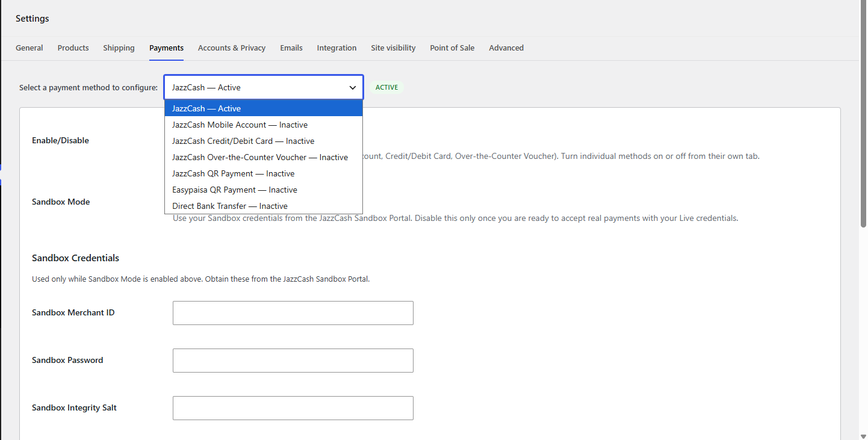868x440 pixels.
Task: Click the Settings page heading
Action: click(33, 19)
